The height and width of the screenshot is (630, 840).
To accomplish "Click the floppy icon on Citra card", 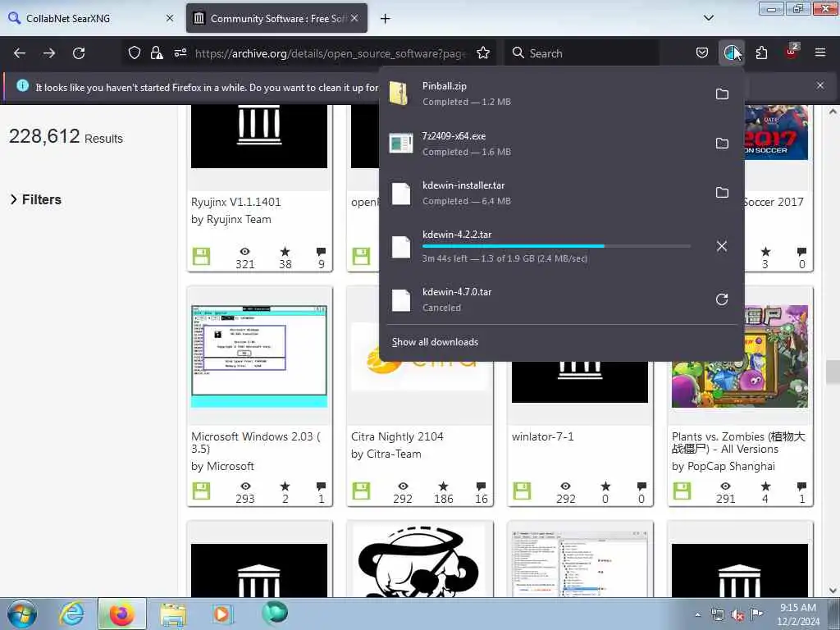I will coord(361,491).
